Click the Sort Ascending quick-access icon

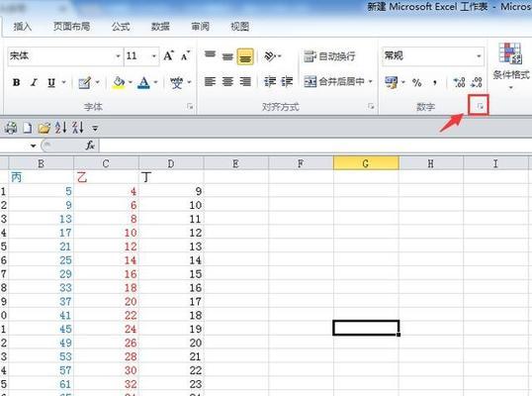[x=60, y=128]
